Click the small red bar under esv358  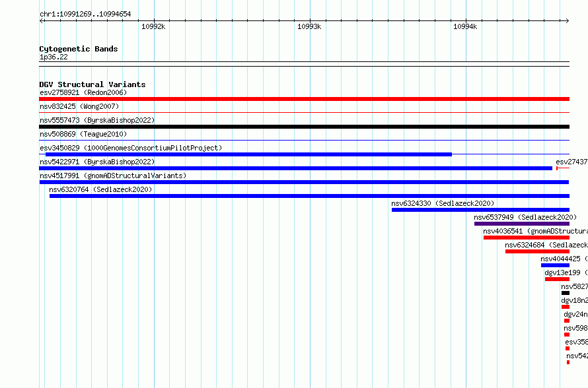[568, 348]
